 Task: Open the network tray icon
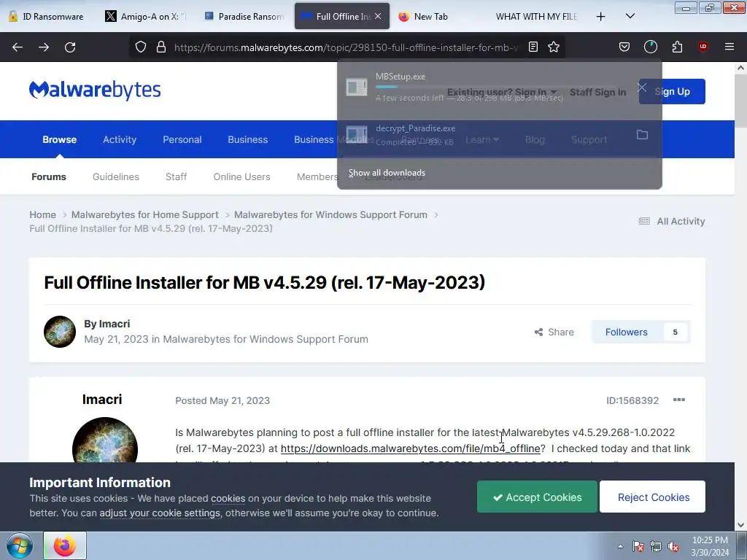(656, 547)
